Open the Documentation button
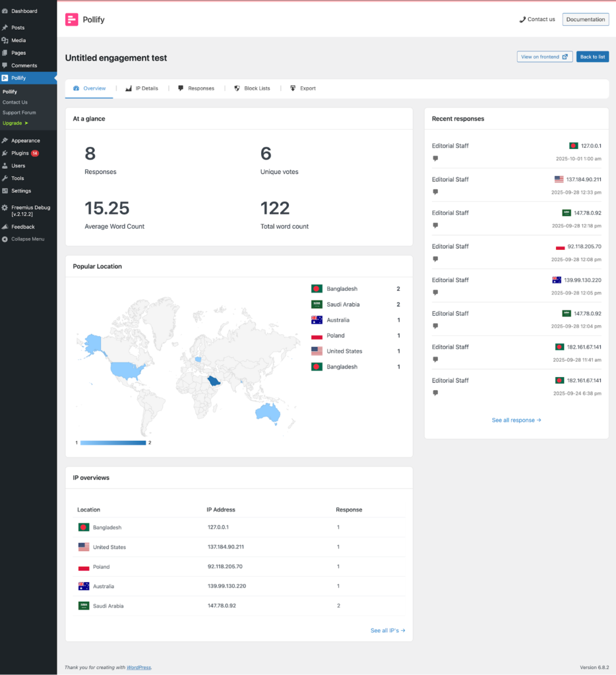This screenshot has height=675, width=616. [x=585, y=20]
